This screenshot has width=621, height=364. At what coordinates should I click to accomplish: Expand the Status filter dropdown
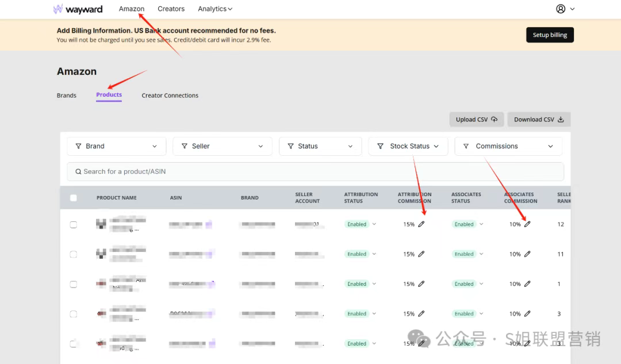click(x=320, y=146)
